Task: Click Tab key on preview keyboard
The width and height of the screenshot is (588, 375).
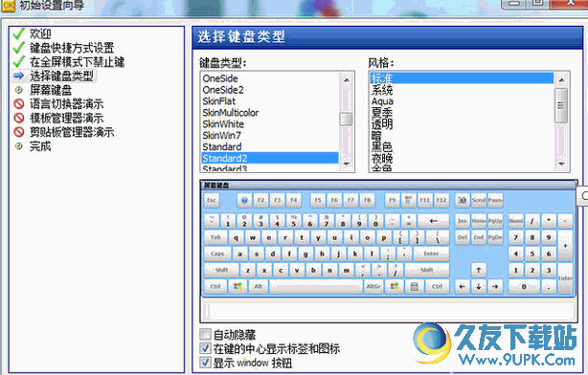Action: pyautogui.click(x=215, y=237)
